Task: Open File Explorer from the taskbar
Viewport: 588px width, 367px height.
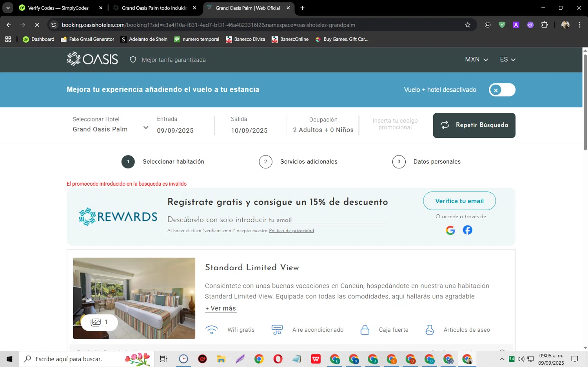Action: click(x=221, y=359)
